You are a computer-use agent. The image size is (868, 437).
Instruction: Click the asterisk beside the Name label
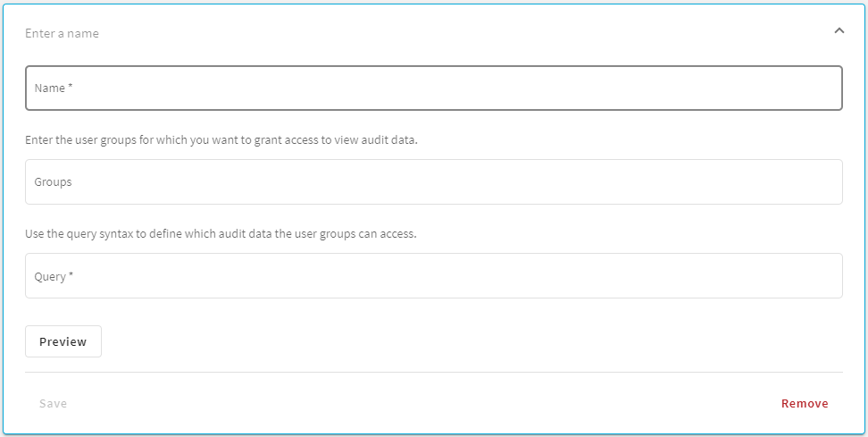tap(71, 87)
